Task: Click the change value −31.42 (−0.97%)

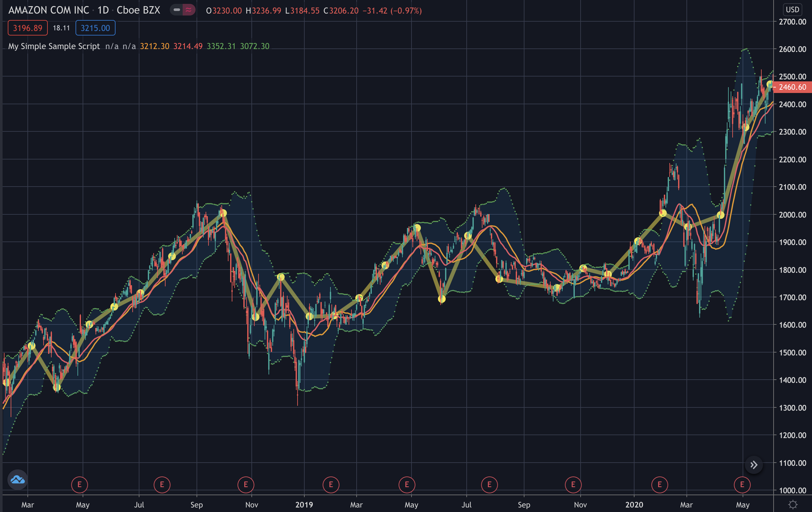Action: click(x=392, y=11)
